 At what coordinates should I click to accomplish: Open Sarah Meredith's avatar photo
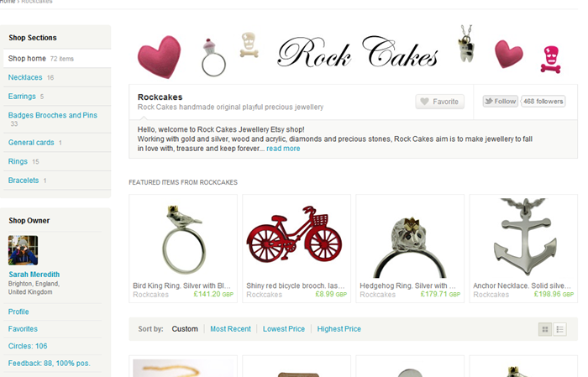click(23, 250)
